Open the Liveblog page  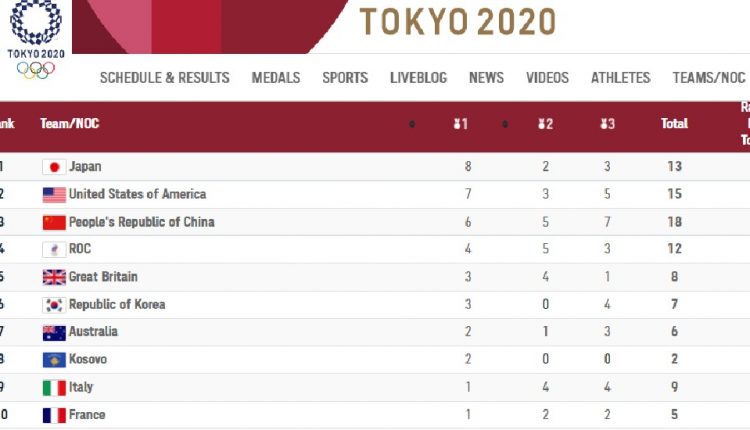(418, 78)
